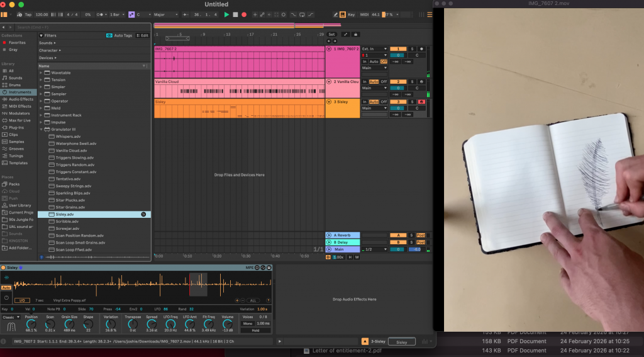Click the ALL zoom button in Sisley
Screen dimensions: 644x357
pyautogui.click(x=253, y=301)
